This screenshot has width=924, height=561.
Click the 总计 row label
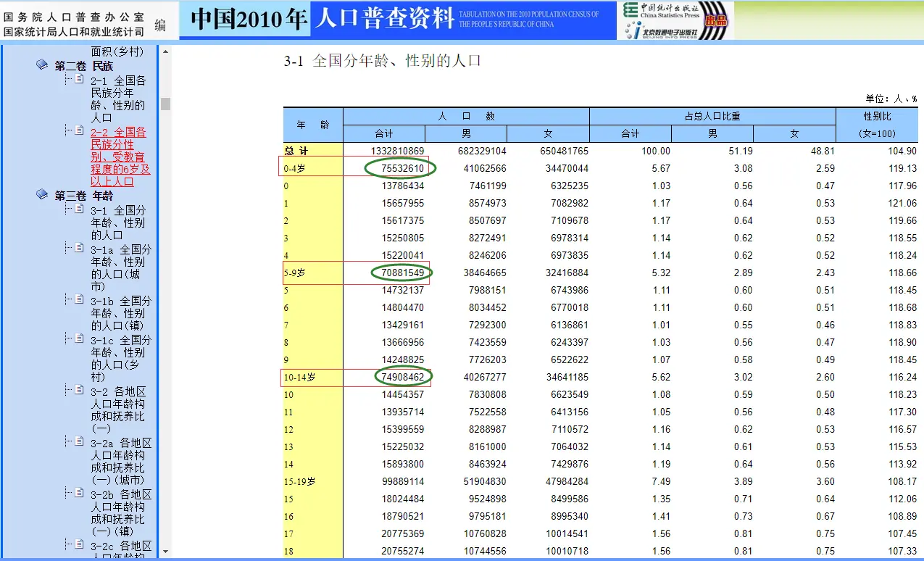pos(296,151)
